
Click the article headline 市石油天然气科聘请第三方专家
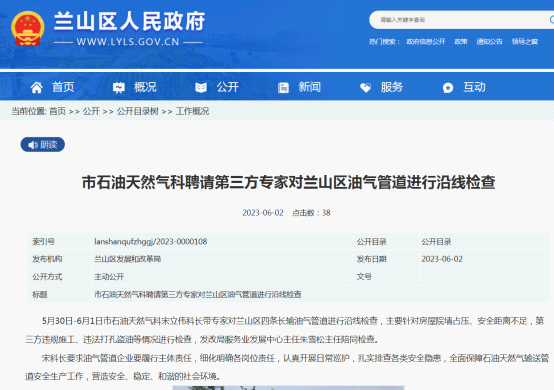tap(288, 183)
